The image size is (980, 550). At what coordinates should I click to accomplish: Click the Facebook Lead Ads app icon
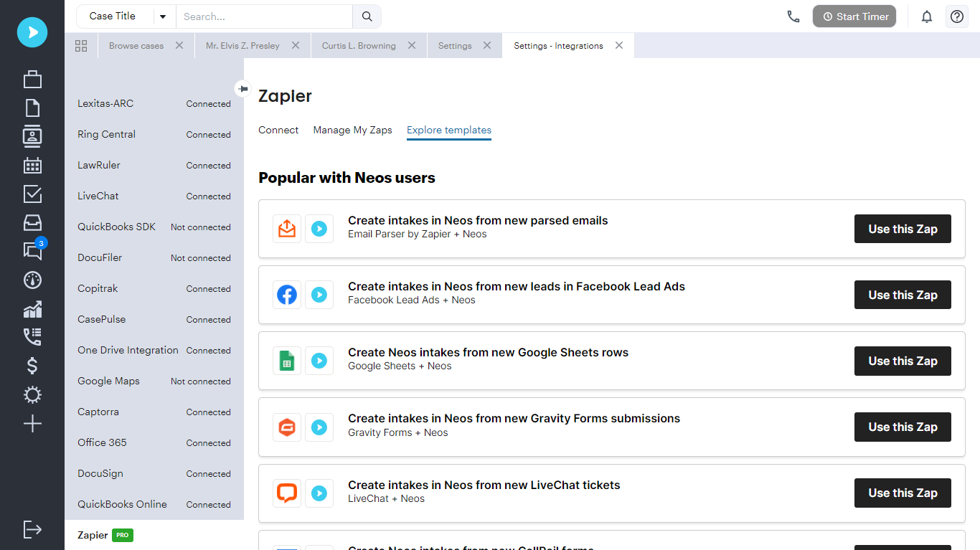point(287,295)
